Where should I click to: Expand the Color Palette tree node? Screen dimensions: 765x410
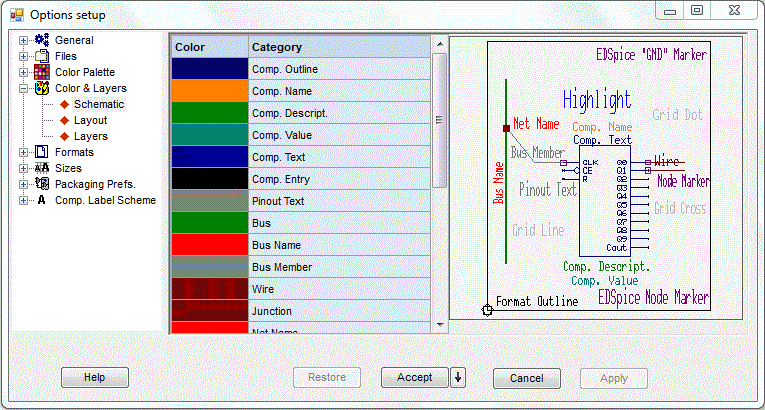point(23,73)
